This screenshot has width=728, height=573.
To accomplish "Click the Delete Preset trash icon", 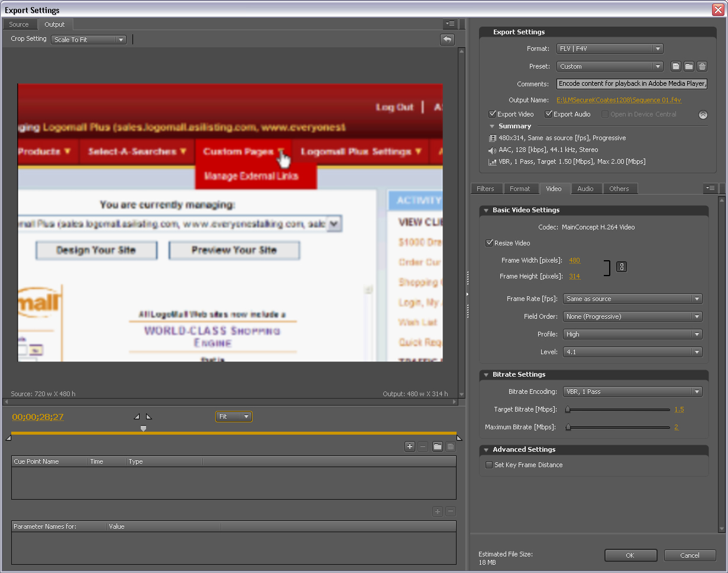I will (702, 66).
